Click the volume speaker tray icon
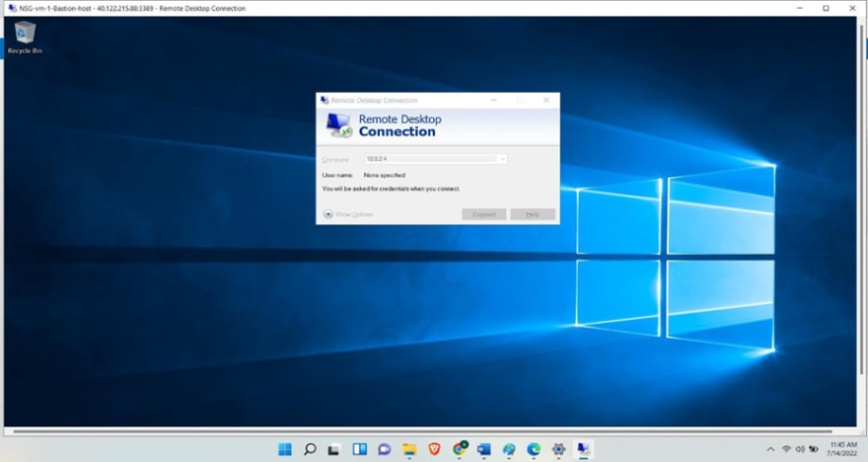This screenshot has width=868, height=462. pyautogui.click(x=800, y=449)
